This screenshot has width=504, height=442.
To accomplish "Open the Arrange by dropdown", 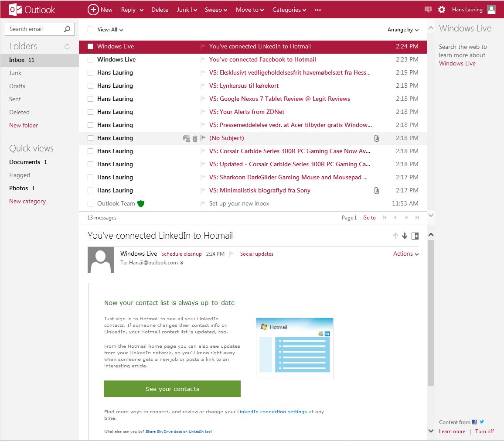I will (x=403, y=30).
